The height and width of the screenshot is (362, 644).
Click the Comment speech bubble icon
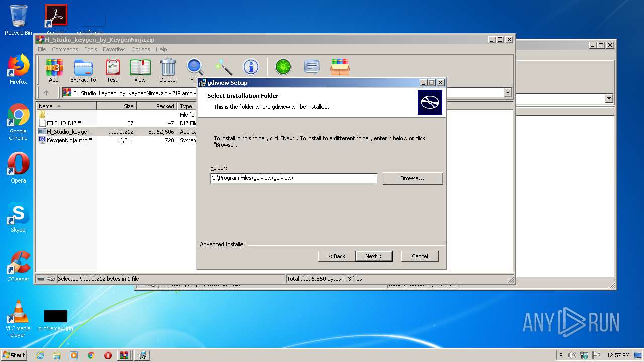pos(312,67)
